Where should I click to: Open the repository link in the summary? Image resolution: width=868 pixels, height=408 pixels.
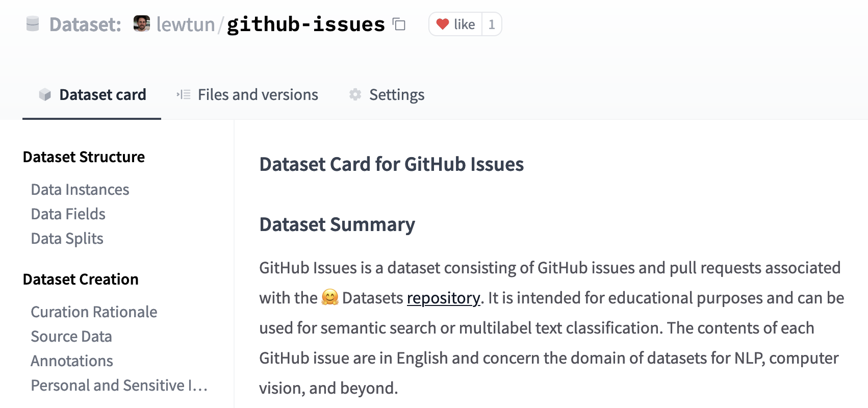(443, 298)
